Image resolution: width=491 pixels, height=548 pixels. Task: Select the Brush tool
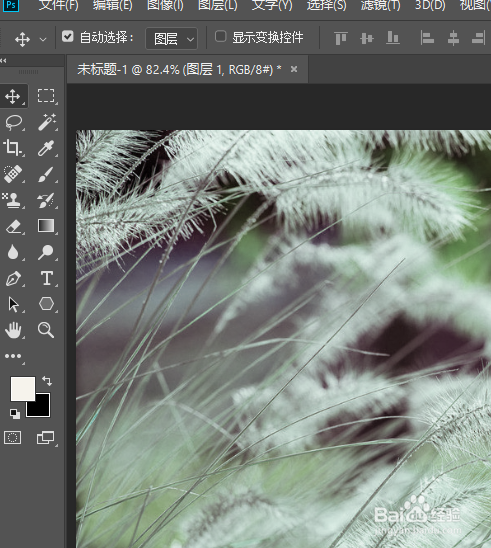[46, 174]
